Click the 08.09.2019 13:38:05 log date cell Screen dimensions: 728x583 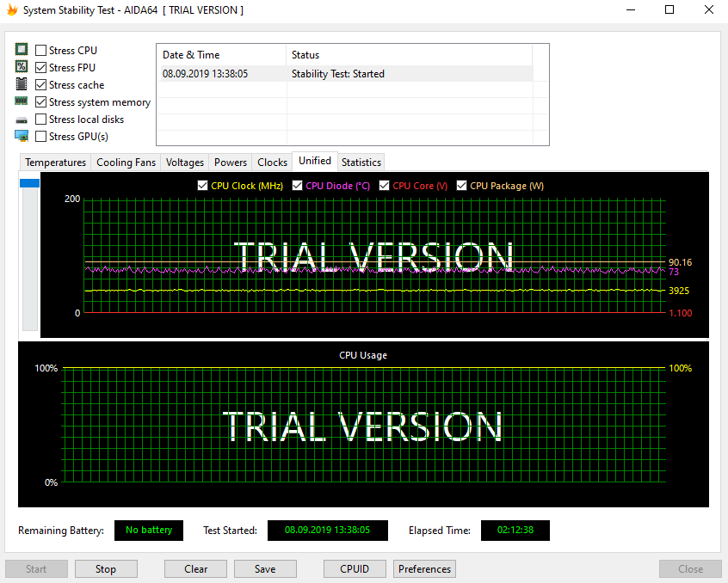[205, 74]
